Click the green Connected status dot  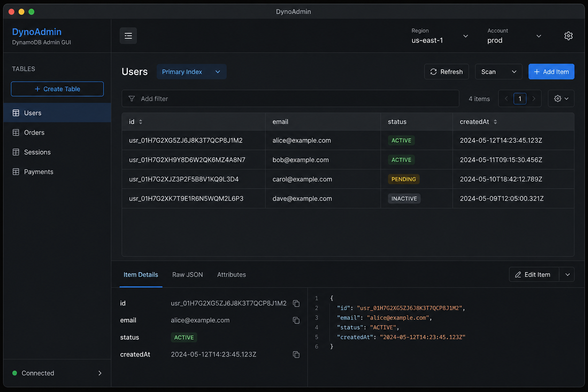click(15, 373)
